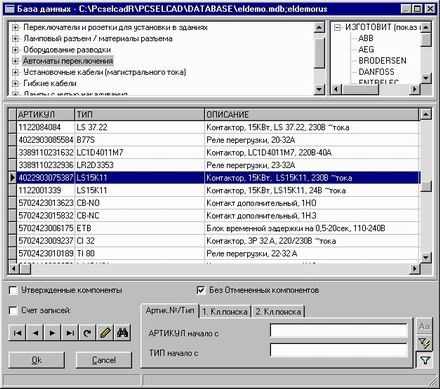Go to next record arrow button
Screen dimensions: 440x389
click(x=52, y=332)
